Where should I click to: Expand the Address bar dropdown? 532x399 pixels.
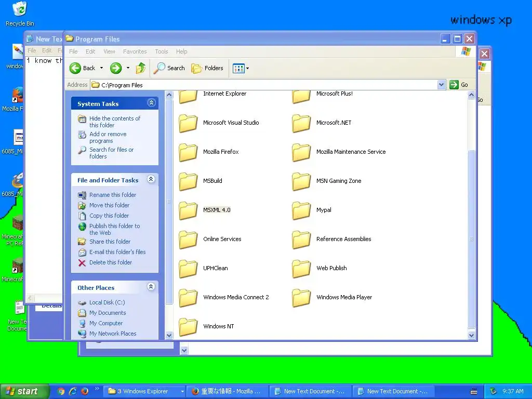click(x=441, y=85)
